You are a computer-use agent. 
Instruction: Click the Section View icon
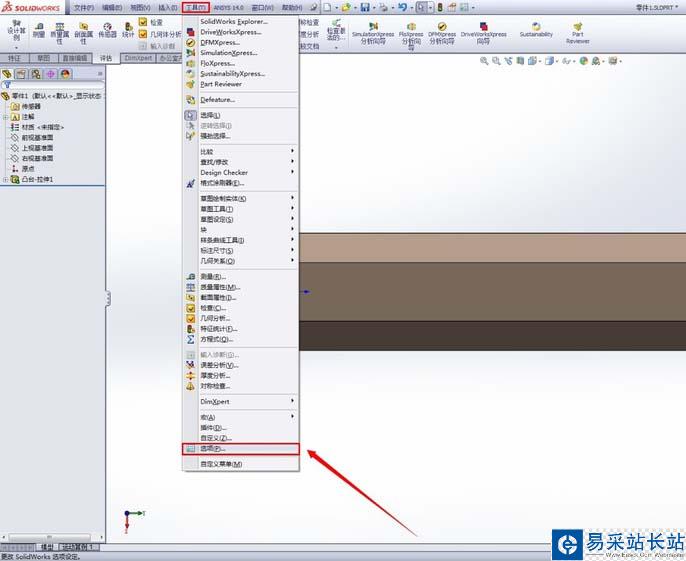pos(520,61)
